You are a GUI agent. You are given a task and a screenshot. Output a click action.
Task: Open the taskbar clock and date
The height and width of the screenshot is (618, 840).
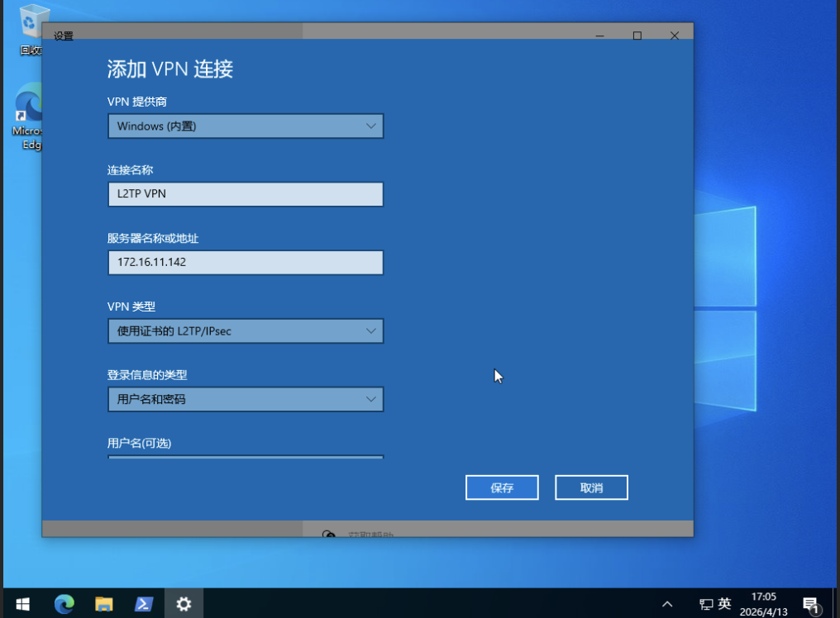point(764,603)
